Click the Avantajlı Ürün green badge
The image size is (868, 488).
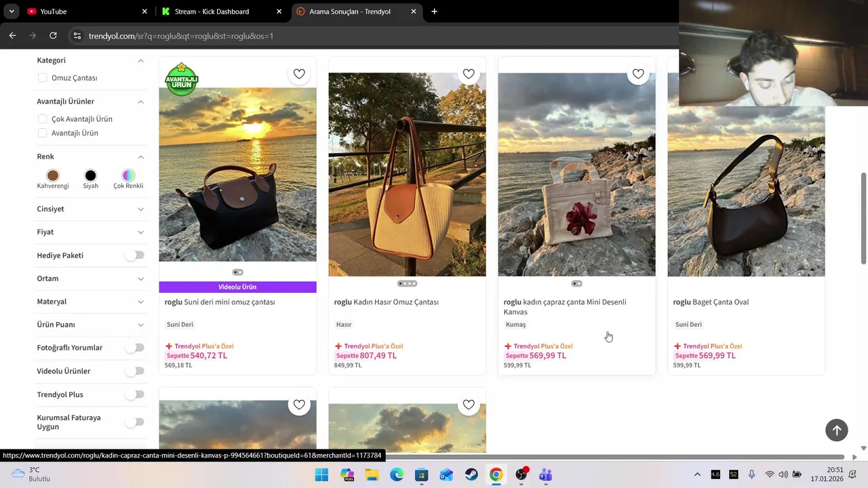[x=182, y=79]
